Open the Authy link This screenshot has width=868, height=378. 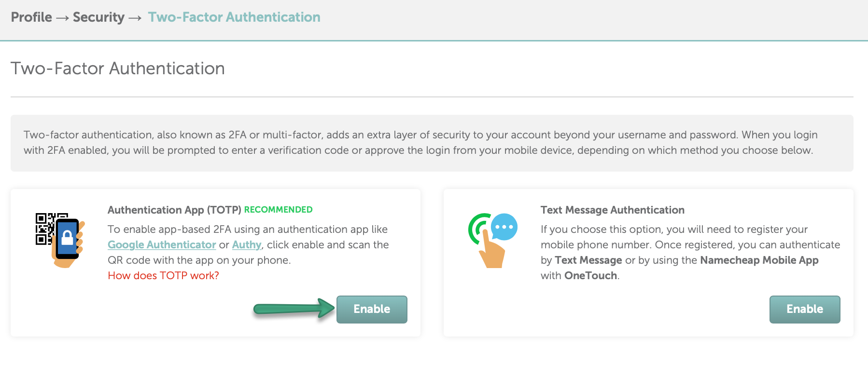point(247,244)
